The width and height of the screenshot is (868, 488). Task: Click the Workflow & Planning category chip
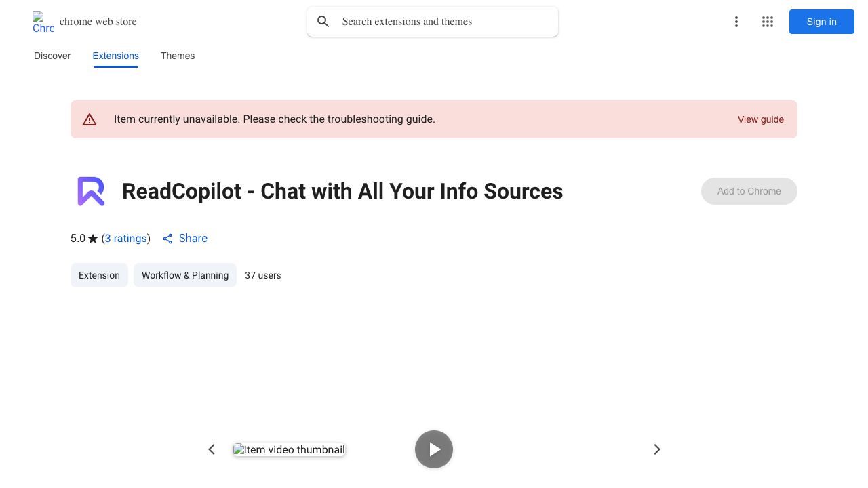click(184, 275)
